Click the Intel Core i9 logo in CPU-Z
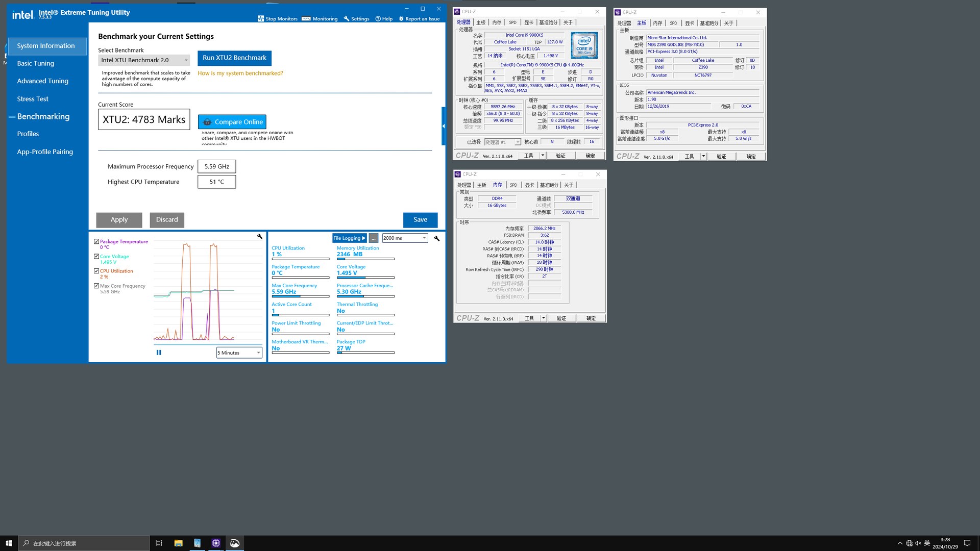 [584, 45]
